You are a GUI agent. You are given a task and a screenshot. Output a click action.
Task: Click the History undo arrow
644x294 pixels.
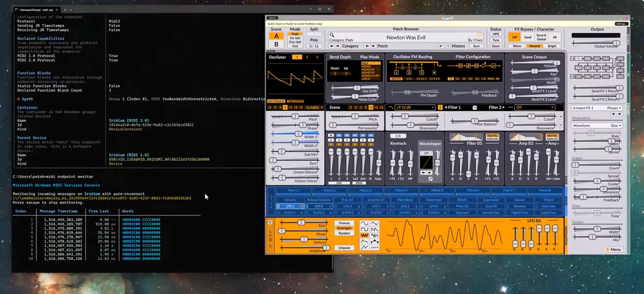pyautogui.click(x=441, y=46)
